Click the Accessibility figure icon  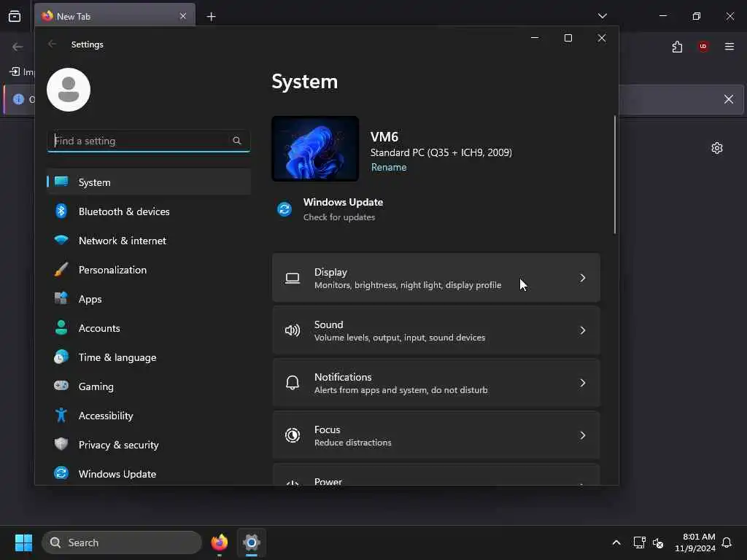point(61,415)
